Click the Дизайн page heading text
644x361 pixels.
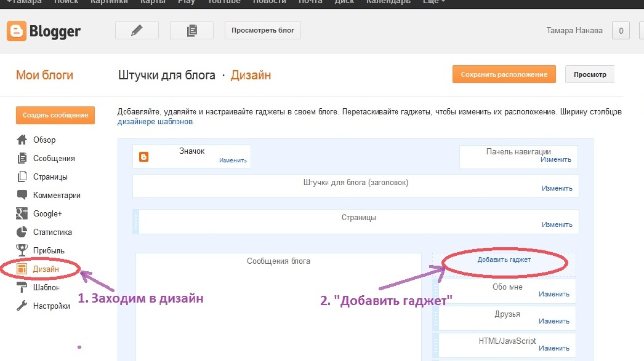(x=251, y=76)
